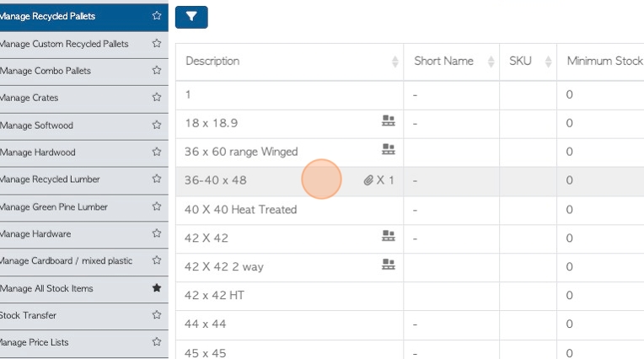Unfavorite Manage All Stock Items star

pos(157,288)
